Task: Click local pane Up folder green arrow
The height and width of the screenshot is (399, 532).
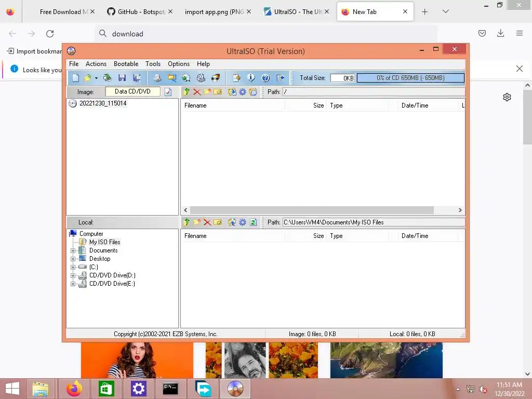Action: tap(187, 222)
